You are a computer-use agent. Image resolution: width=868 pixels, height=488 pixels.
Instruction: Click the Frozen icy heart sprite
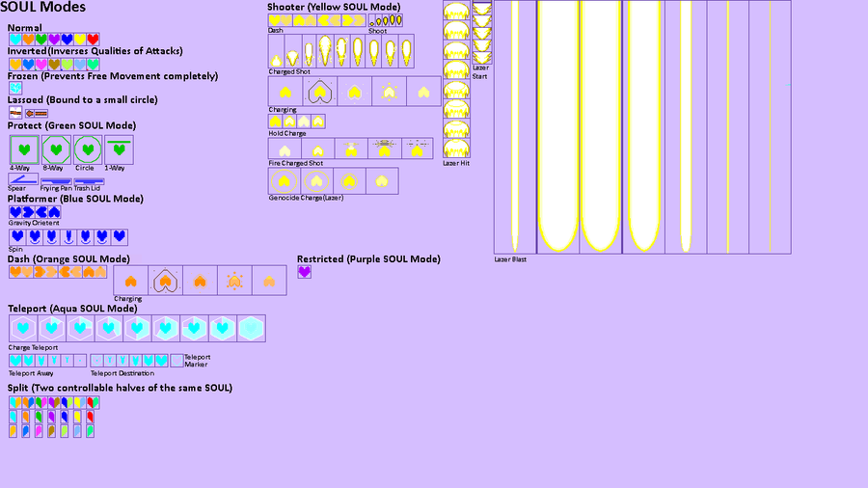point(15,88)
